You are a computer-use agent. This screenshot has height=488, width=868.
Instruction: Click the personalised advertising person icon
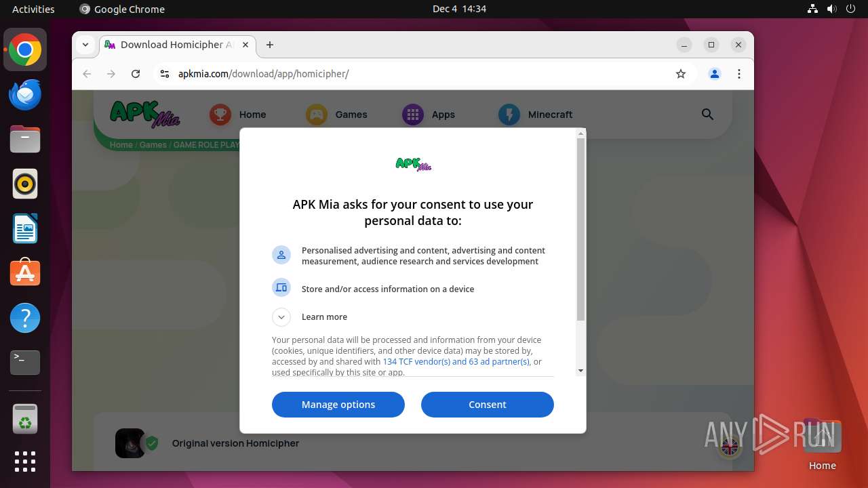point(281,255)
